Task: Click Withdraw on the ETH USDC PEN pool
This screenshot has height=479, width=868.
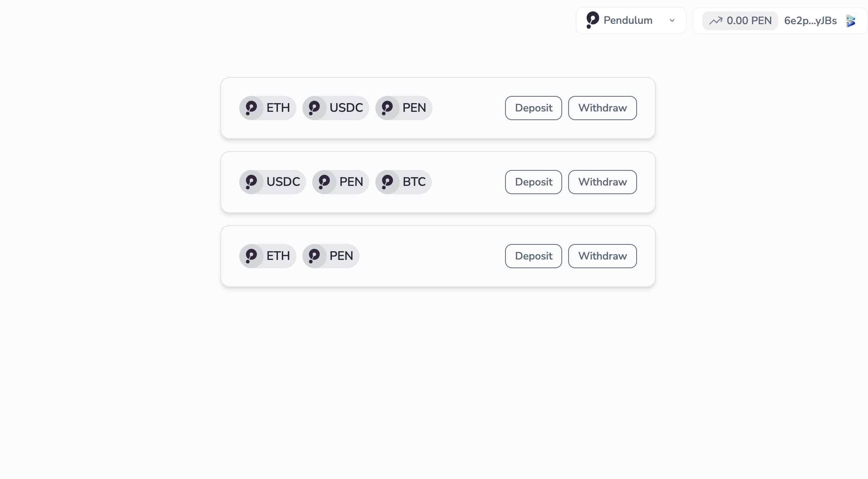Action: [602, 108]
